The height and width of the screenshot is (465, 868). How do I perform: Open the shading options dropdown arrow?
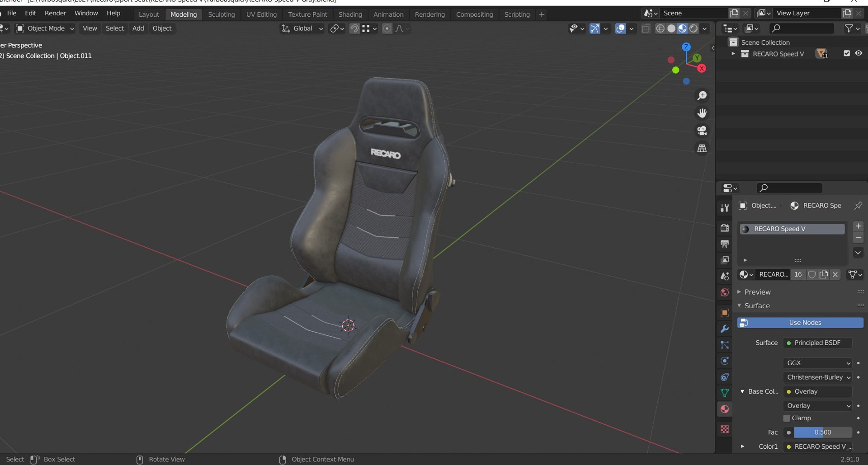pos(704,28)
